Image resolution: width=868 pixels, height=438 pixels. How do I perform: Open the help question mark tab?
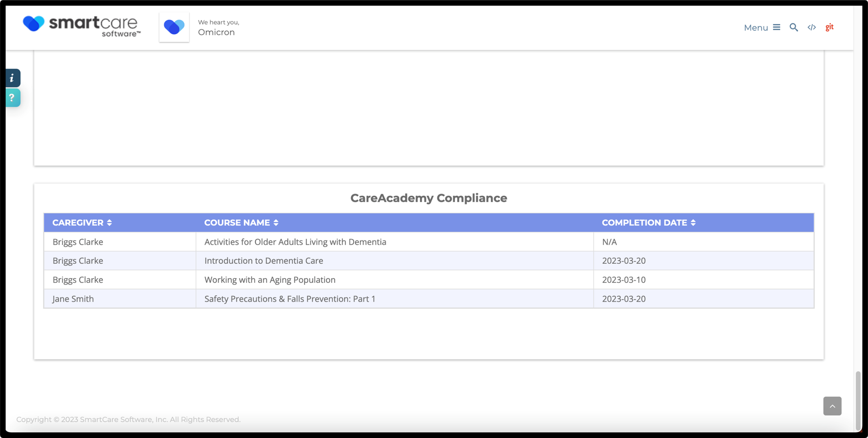click(x=12, y=98)
